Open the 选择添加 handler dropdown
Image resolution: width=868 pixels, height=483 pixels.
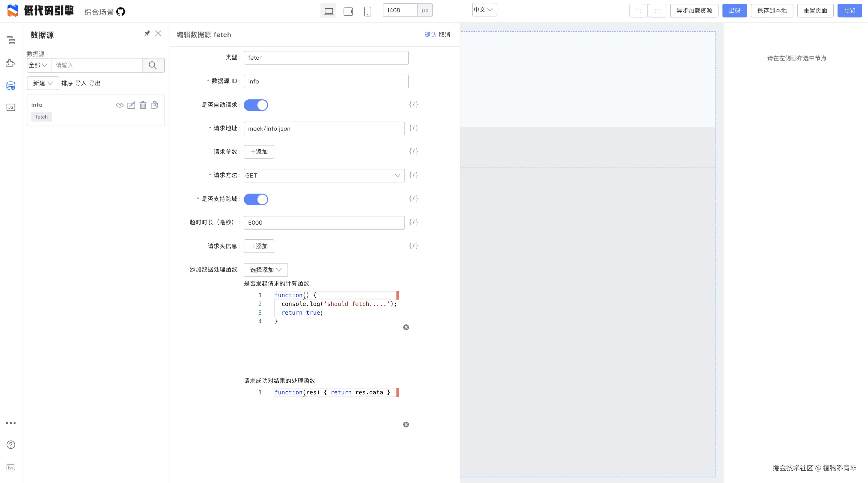[x=266, y=270]
